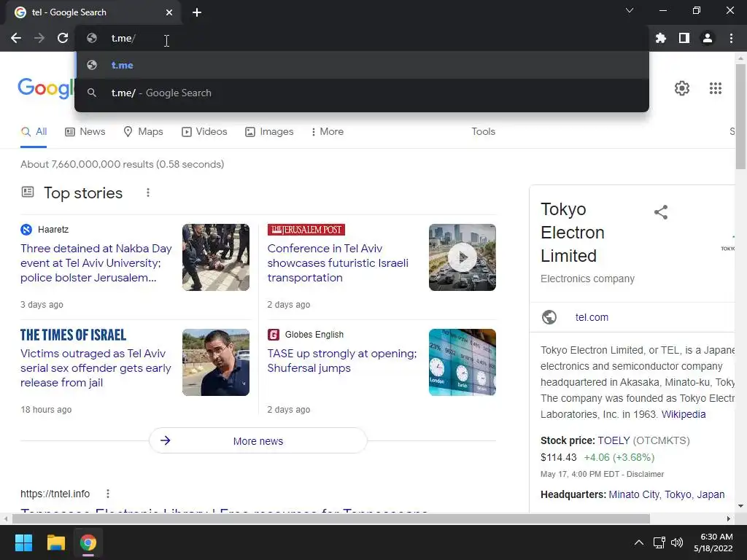Open a new tab with plus button
Screen dimensions: 747x560
197,12
